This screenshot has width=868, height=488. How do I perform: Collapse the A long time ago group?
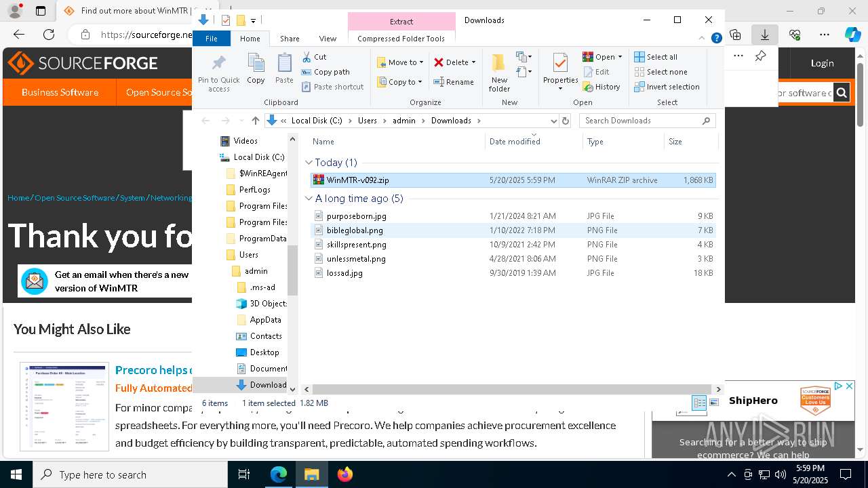pyautogui.click(x=309, y=199)
